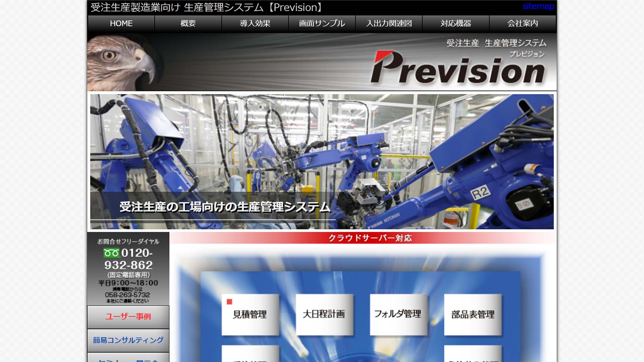Click the free dial icon beside 0120

pyautogui.click(x=111, y=253)
